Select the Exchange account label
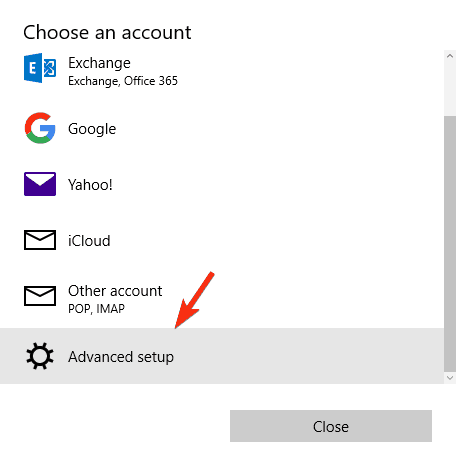 click(99, 63)
